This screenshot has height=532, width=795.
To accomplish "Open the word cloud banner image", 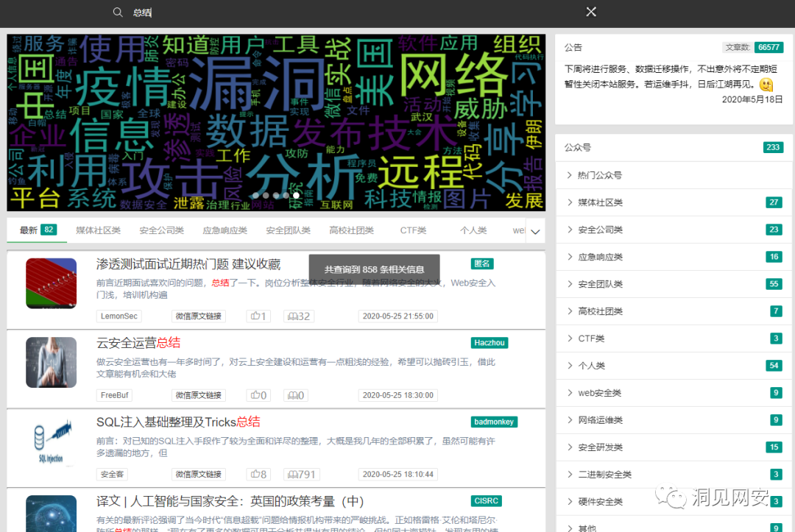I will tap(276, 122).
